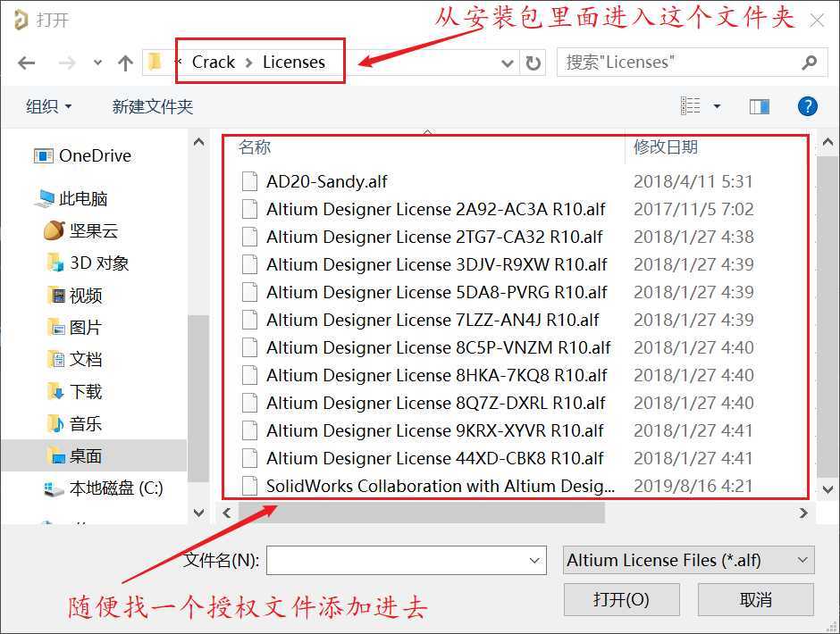Click the horizontal scrollbar of file list

422,513
